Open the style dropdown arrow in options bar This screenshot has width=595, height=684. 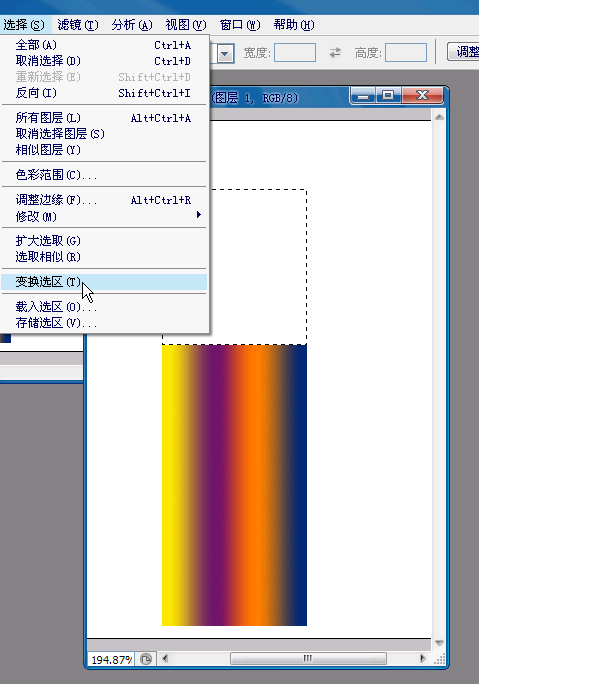click(x=225, y=54)
